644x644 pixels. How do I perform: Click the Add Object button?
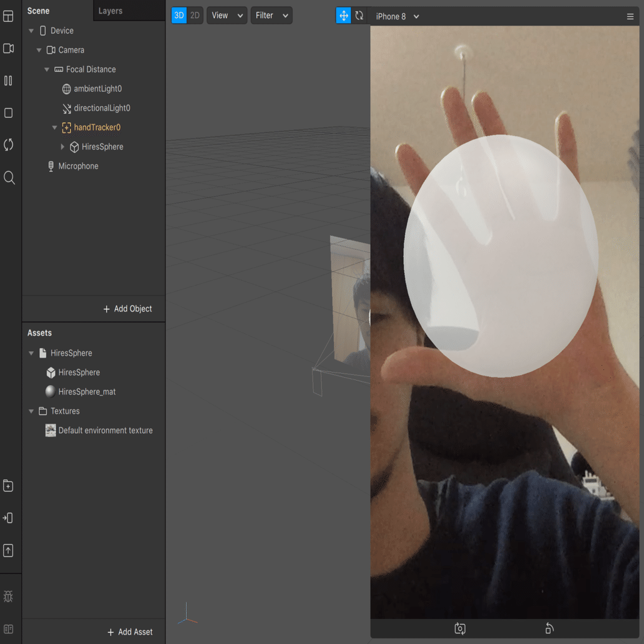(x=129, y=308)
